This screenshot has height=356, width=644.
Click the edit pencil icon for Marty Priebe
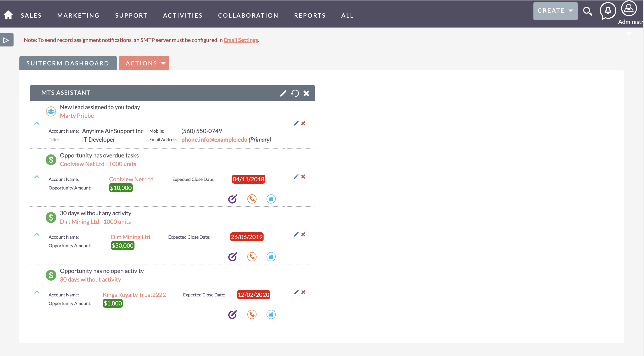[x=296, y=123]
